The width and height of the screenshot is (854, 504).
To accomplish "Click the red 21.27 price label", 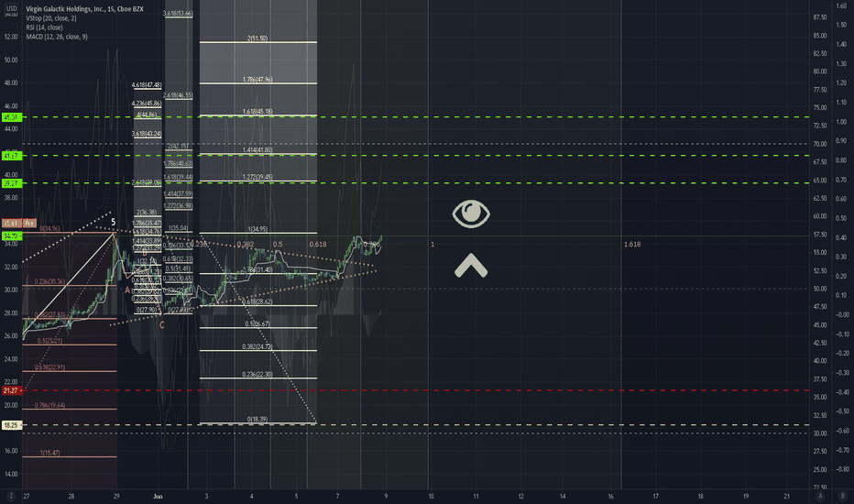I will [x=10, y=390].
